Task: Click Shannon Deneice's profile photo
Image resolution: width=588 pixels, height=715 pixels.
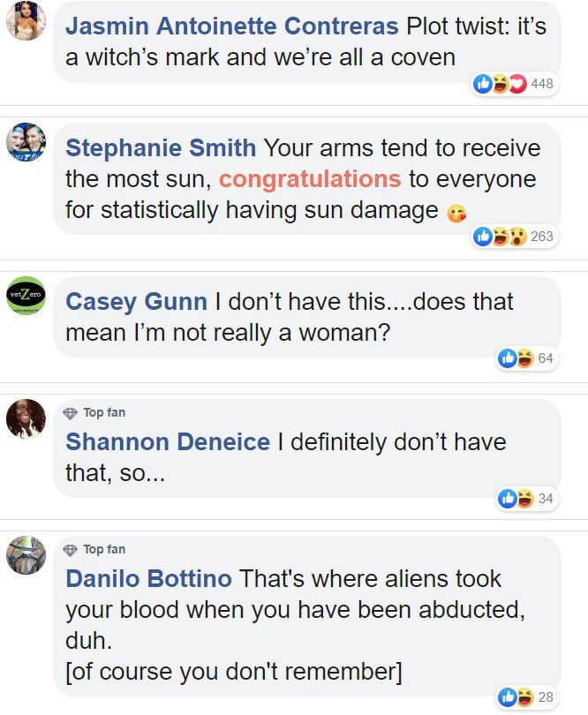Action: click(26, 418)
